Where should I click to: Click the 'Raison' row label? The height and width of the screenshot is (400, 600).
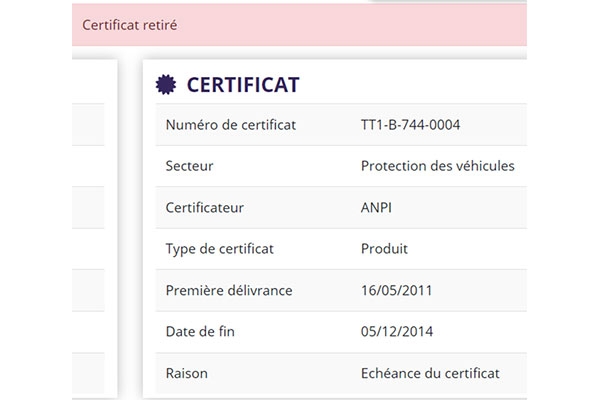187,374
